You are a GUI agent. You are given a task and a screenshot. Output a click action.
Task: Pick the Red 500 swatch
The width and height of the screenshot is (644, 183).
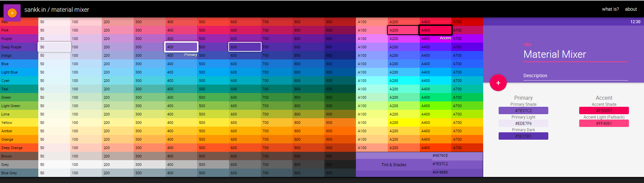click(213, 22)
